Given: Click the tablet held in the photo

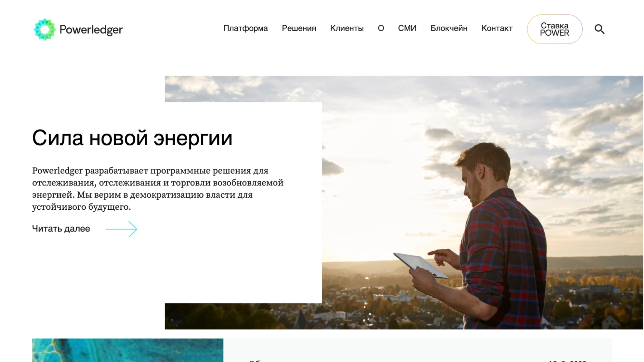Looking at the screenshot, I should point(420,265).
